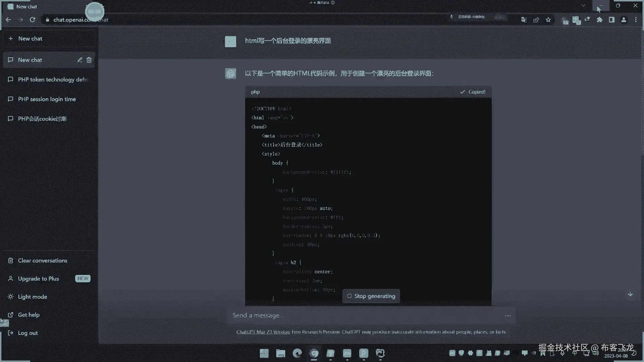Click the edit pencil icon on New chat

pos(80,60)
